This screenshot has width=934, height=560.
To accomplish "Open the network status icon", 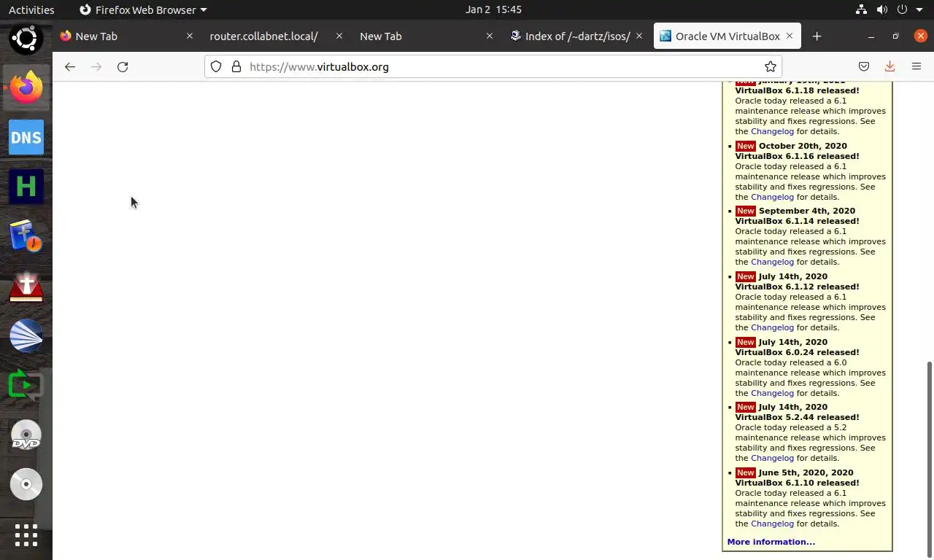I will [861, 9].
